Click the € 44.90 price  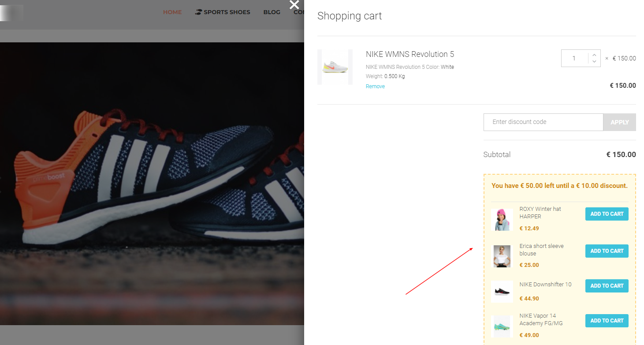[x=529, y=299]
